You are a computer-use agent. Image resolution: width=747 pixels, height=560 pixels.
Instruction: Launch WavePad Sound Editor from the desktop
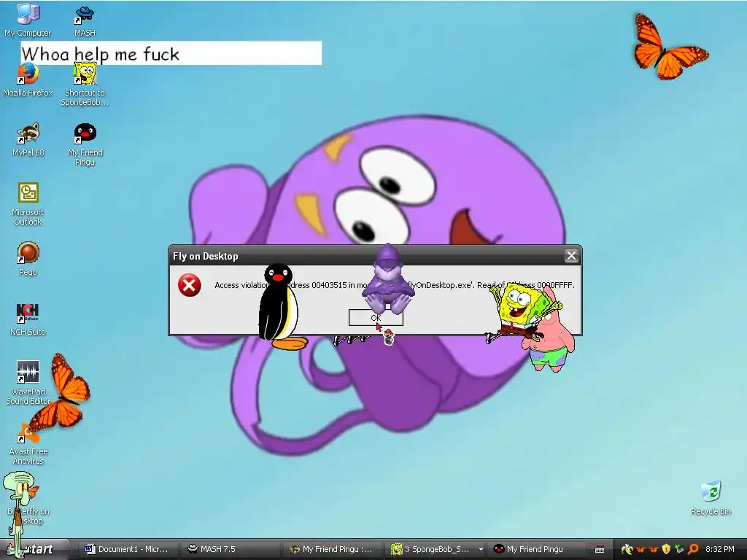(28, 383)
